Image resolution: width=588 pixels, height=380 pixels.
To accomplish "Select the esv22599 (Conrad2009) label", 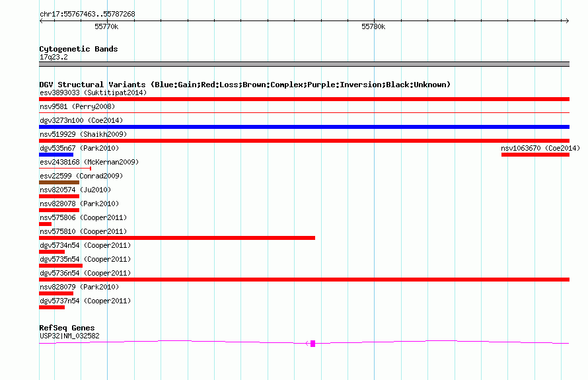I will point(81,176).
